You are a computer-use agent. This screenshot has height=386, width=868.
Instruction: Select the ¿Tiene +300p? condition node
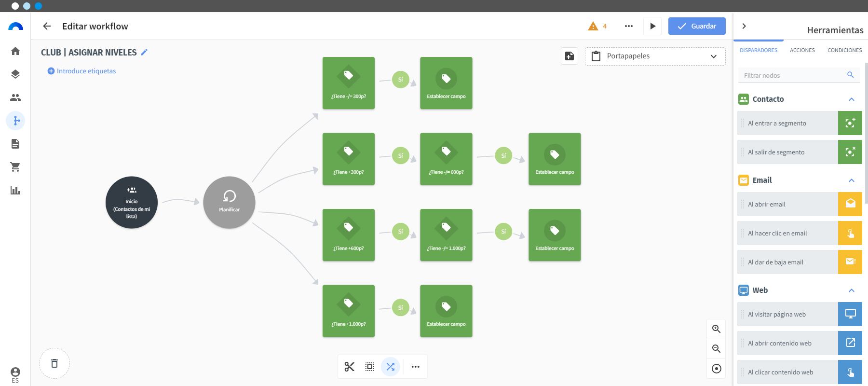(349, 159)
